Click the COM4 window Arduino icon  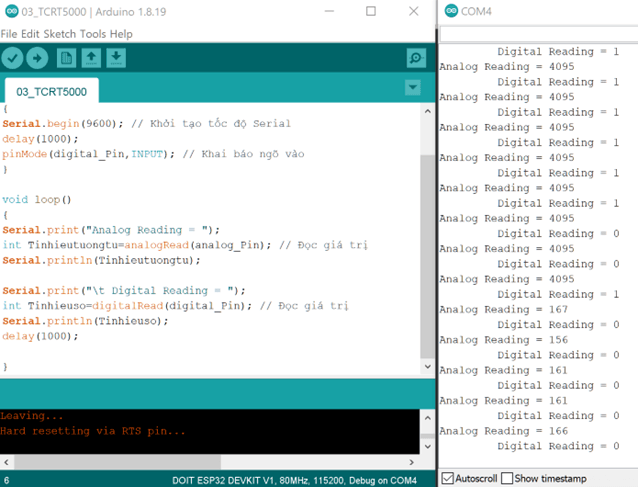[450, 11]
